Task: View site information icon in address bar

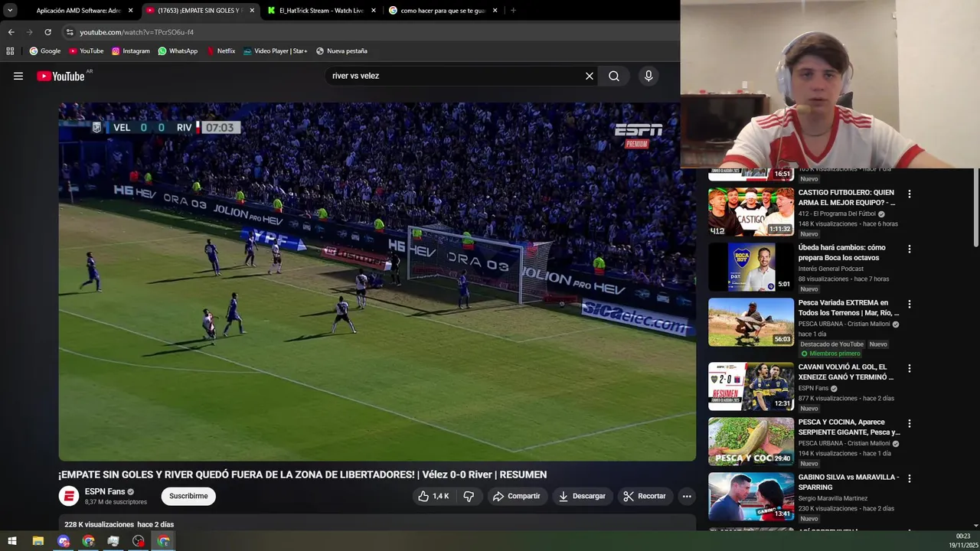Action: [x=69, y=32]
